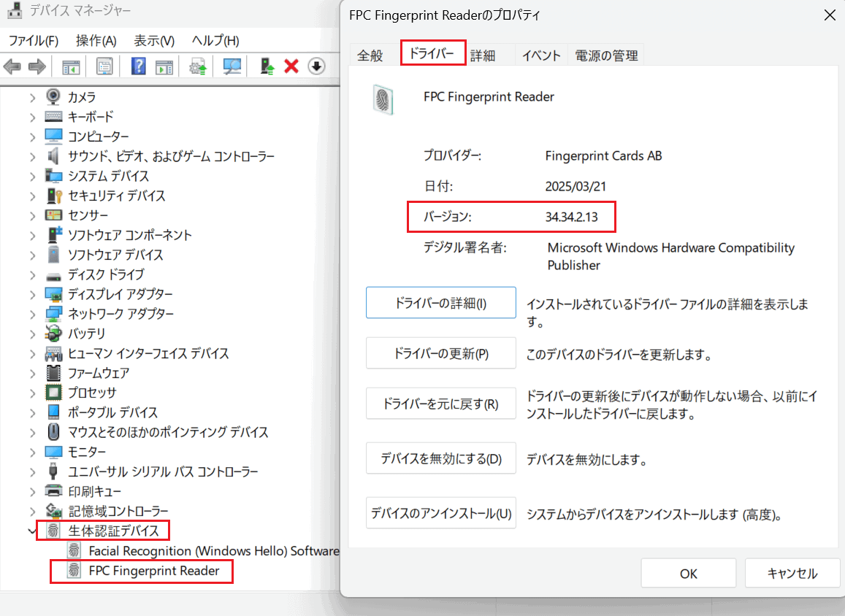Click the red X uninstall device icon
Viewport: 845px width, 616px height.
click(291, 66)
